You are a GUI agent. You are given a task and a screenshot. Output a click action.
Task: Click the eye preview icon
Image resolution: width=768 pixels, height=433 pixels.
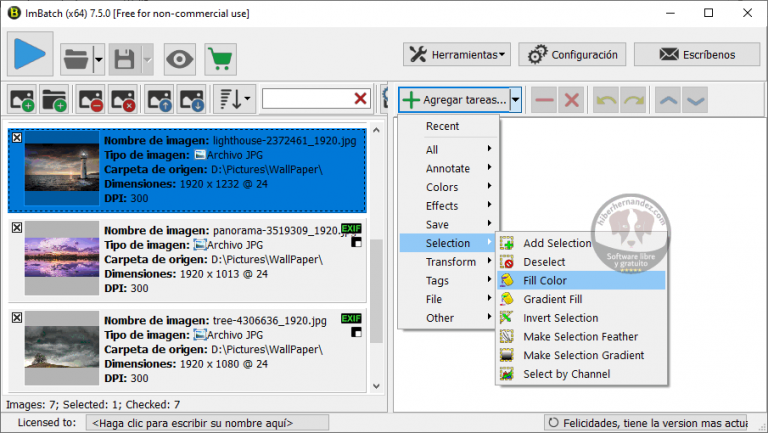[180, 59]
